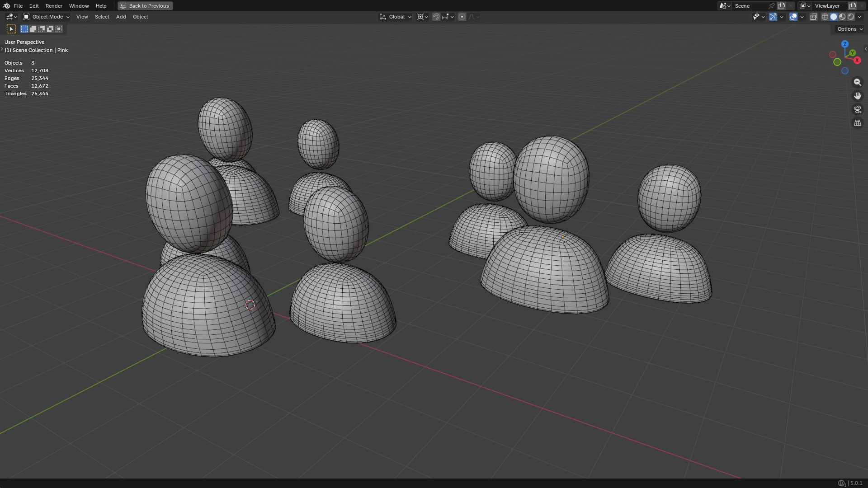Viewport: 868px width, 488px height.
Task: Switch to rendered viewport shading
Action: [851, 17]
